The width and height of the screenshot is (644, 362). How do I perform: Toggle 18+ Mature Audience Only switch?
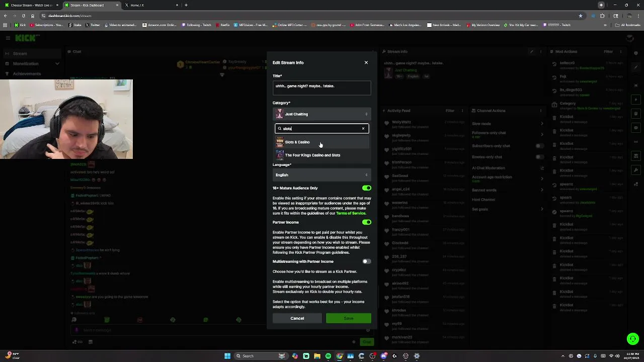click(367, 188)
